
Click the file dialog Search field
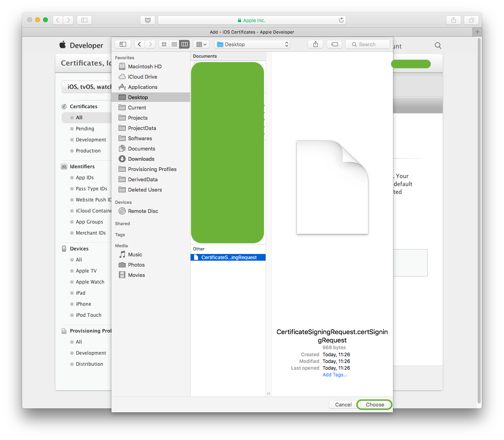pyautogui.click(x=368, y=44)
